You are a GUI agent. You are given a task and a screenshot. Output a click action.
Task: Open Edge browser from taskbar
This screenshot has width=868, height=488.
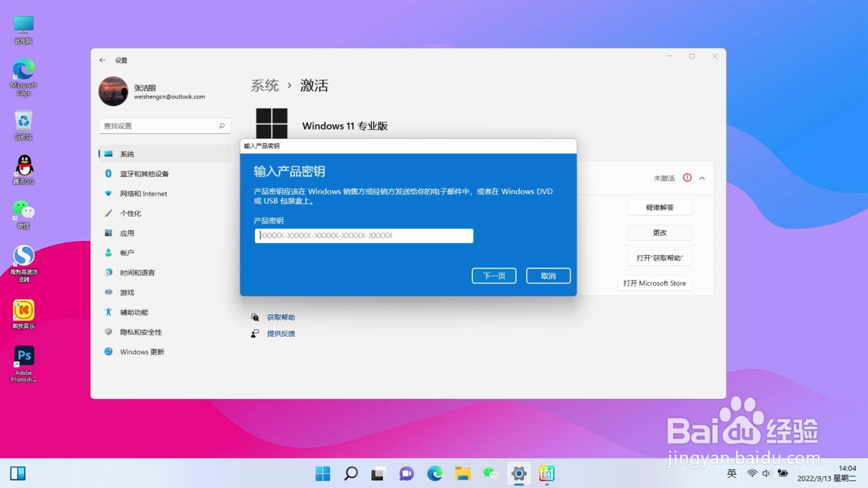(x=435, y=473)
